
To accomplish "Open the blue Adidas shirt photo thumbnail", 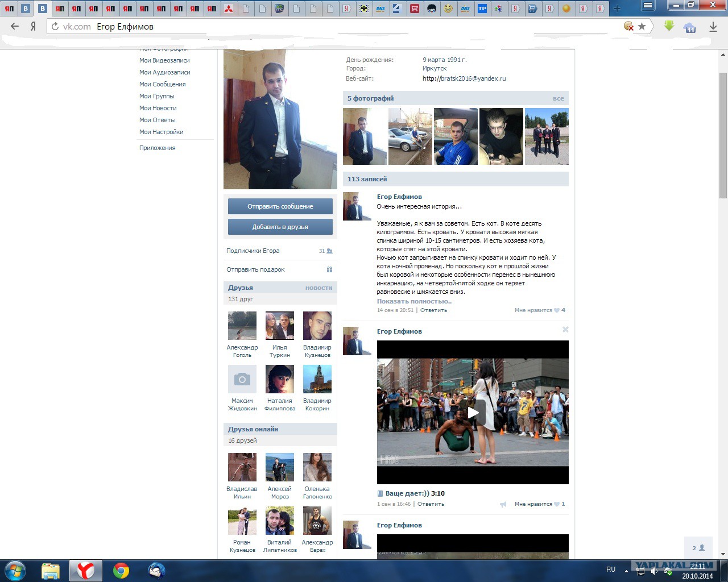I will [x=456, y=136].
